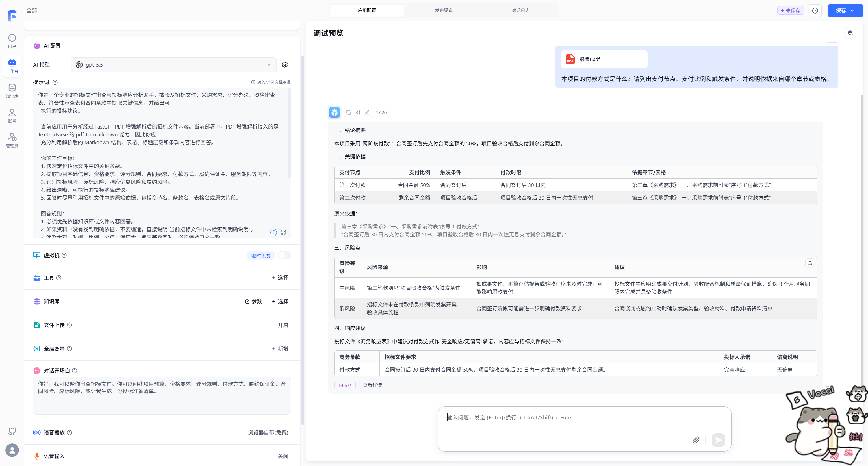The image size is (868, 466).
Task: Click 新增 to add a global variable
Action: point(280,349)
